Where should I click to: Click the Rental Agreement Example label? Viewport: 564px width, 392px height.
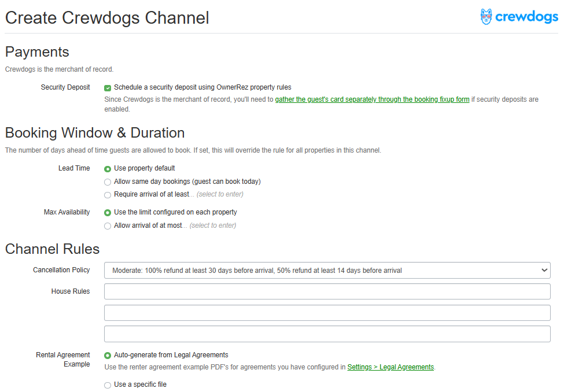(x=63, y=359)
